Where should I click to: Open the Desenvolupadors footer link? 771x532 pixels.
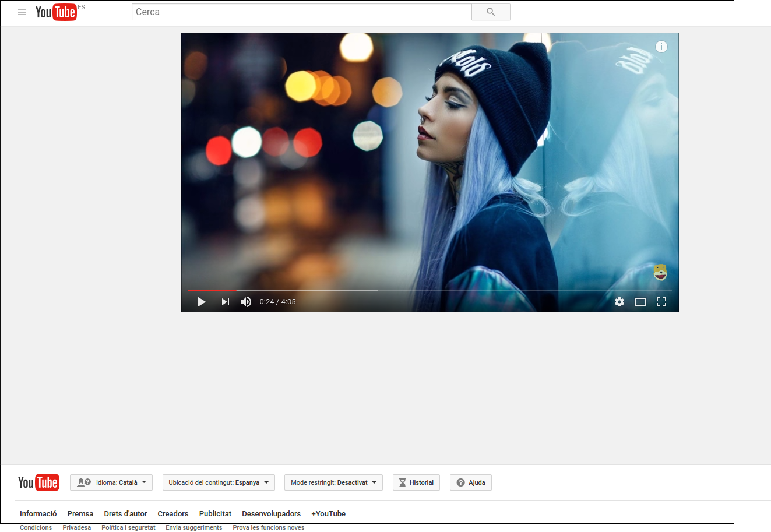click(272, 514)
